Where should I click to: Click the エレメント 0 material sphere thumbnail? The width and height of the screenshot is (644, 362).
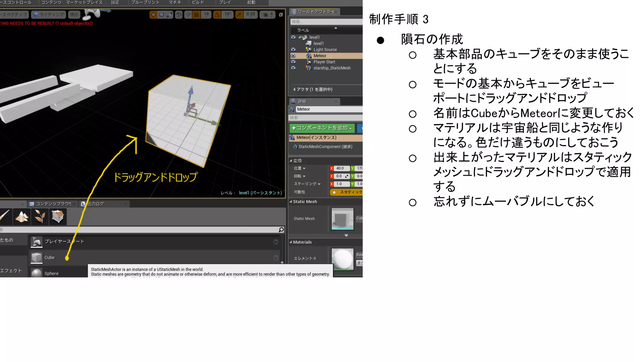tap(342, 259)
